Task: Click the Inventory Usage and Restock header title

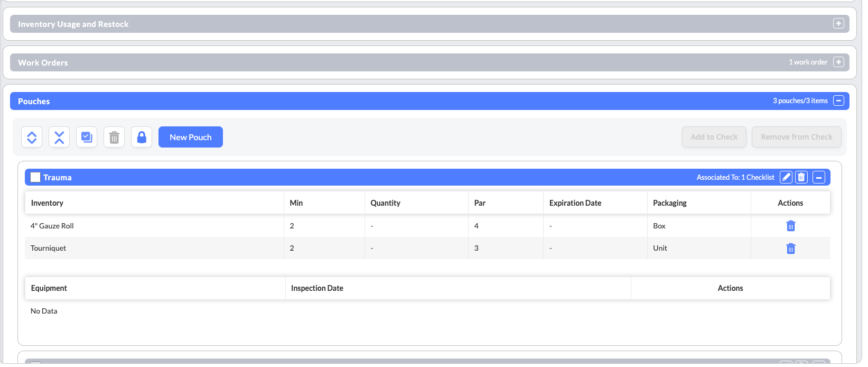Action: (73, 24)
